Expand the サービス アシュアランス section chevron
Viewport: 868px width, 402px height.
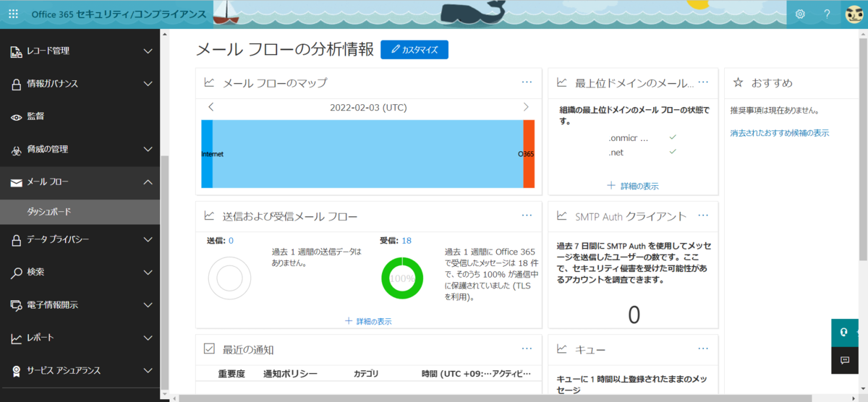(148, 371)
